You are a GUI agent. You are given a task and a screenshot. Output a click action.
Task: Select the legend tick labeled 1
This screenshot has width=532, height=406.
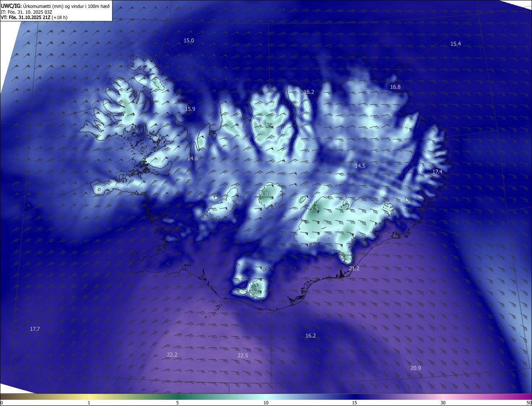89,403
